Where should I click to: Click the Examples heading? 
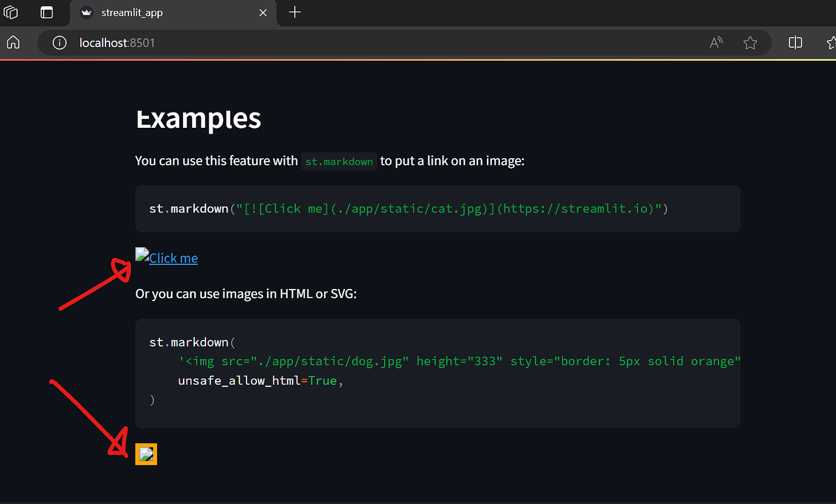198,119
